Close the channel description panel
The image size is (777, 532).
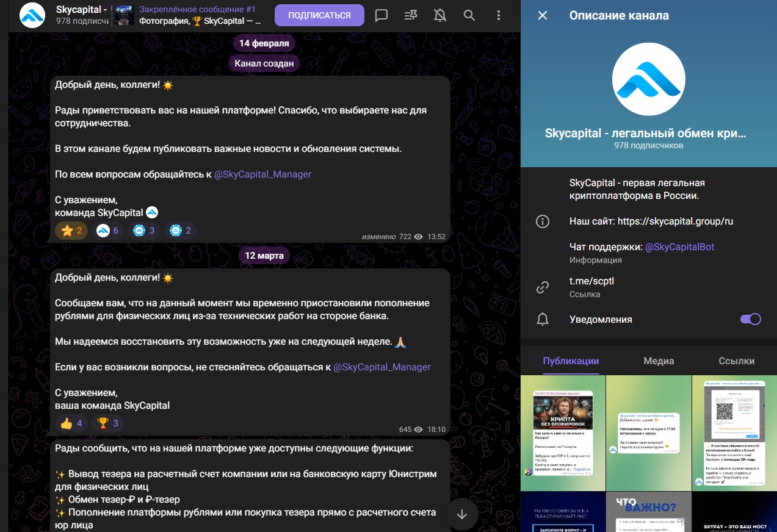point(542,16)
